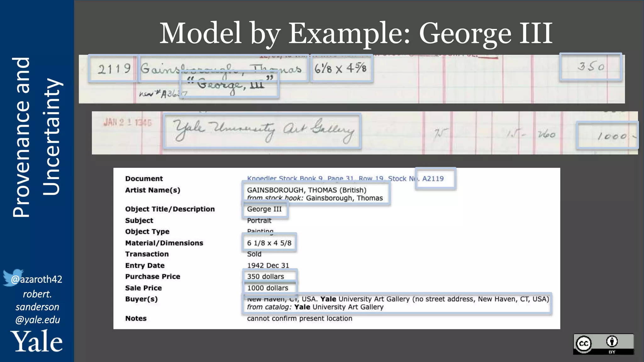Viewport: 644px width, 362px height.
Task: Click the handwritten "George, III" title
Action: tap(230, 85)
